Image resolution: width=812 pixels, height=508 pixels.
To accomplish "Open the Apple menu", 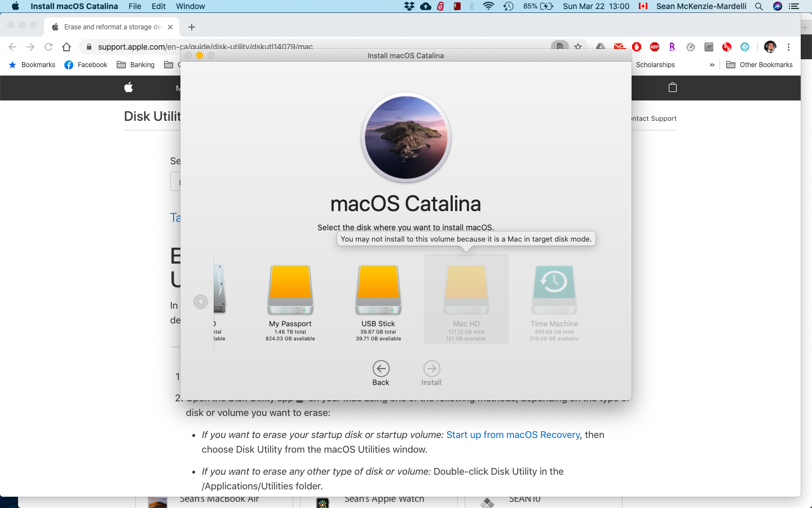I will point(15,6).
